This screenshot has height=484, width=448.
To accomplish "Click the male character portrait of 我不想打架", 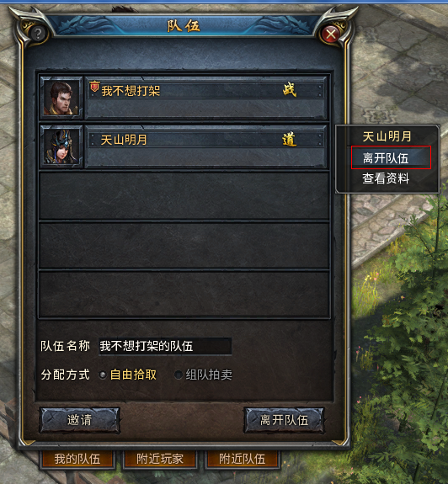I will coord(61,98).
